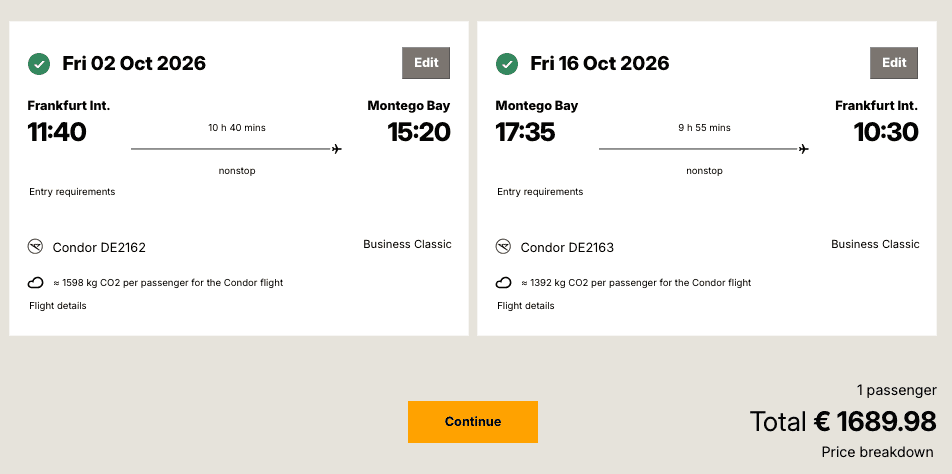This screenshot has width=952, height=474.
Task: Edit the return 16 Oct flight
Action: tap(894, 63)
